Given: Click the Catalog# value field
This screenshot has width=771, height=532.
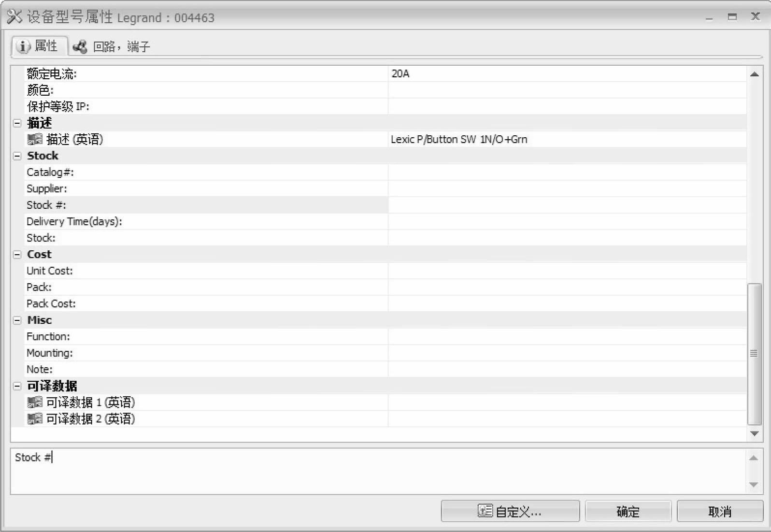Looking at the screenshot, I should pyautogui.click(x=567, y=172).
